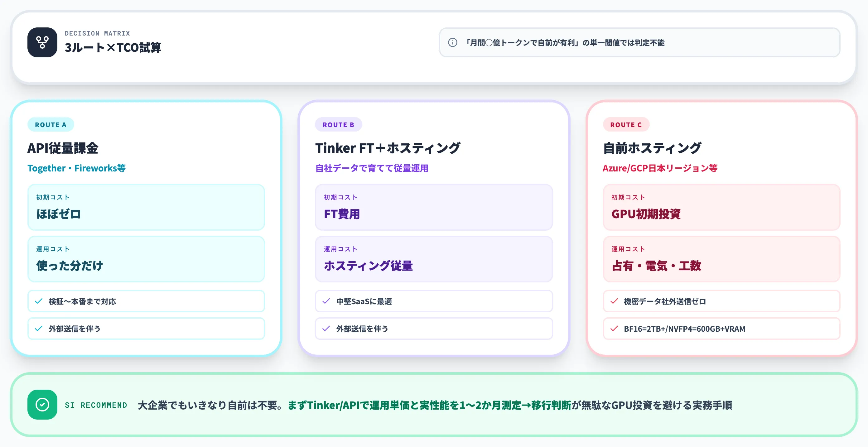Image resolution: width=868 pixels, height=447 pixels.
Task: Click the 検証〜本番まで対応 text
Action: [x=82, y=301]
